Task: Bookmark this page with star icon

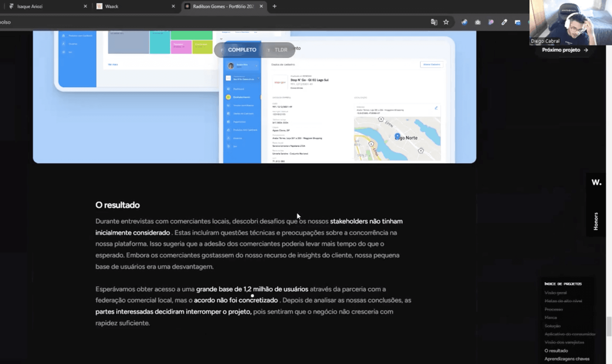Action: (x=446, y=22)
